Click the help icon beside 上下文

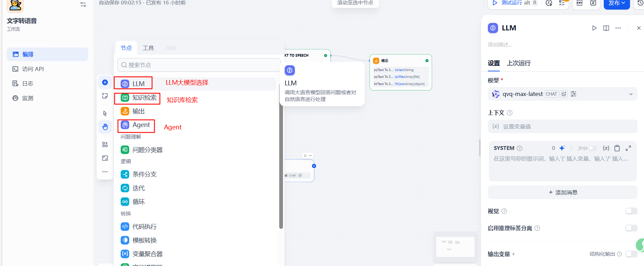(x=510, y=113)
